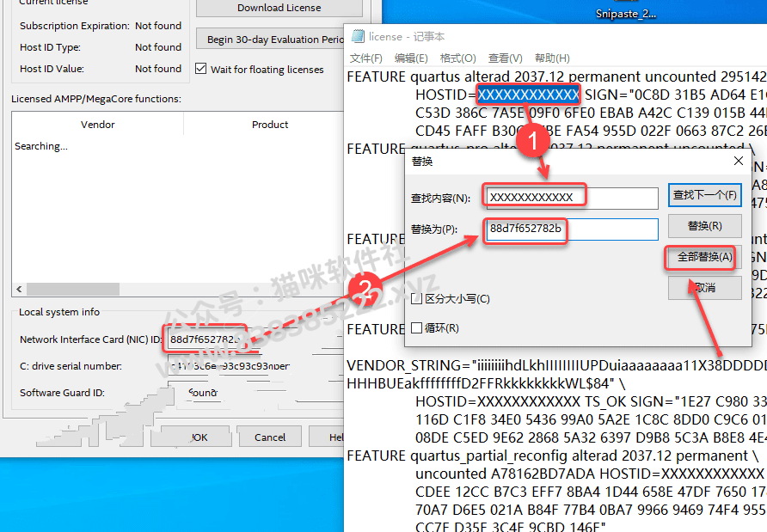Open the 格式(O) menu in Notepad

pos(457,58)
